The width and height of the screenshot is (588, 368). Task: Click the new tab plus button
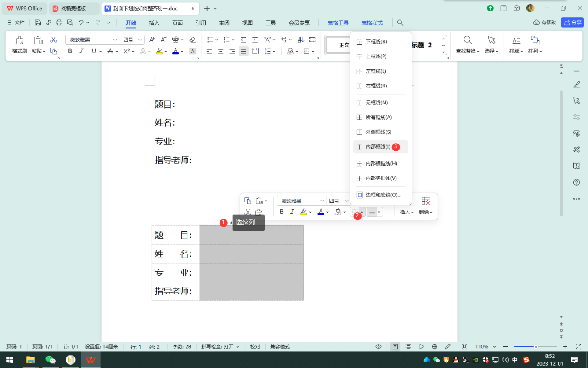point(207,8)
